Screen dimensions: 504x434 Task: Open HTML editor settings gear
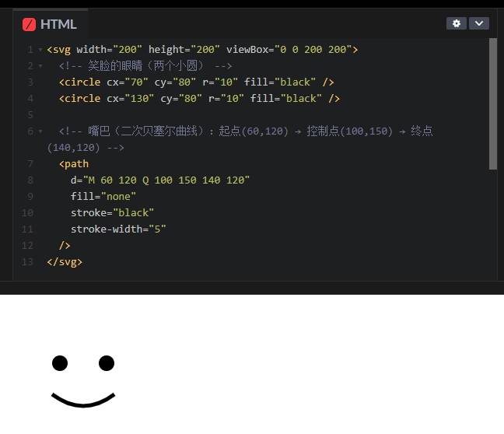tap(457, 23)
